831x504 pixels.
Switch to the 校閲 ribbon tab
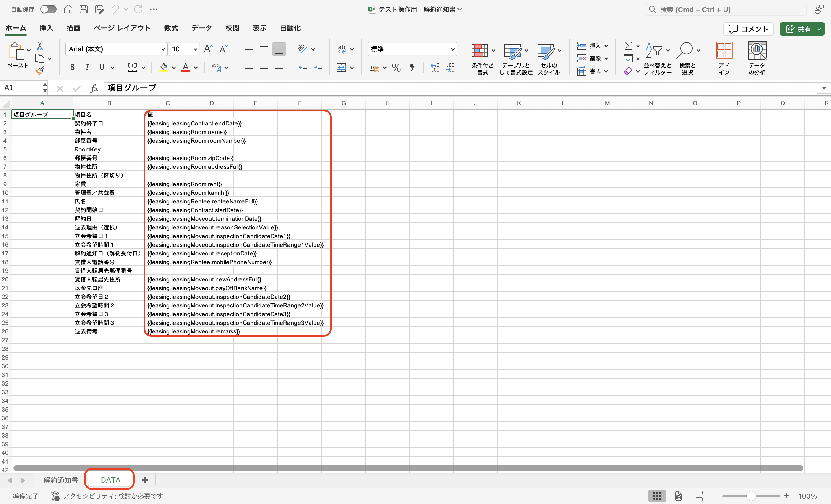tap(232, 28)
